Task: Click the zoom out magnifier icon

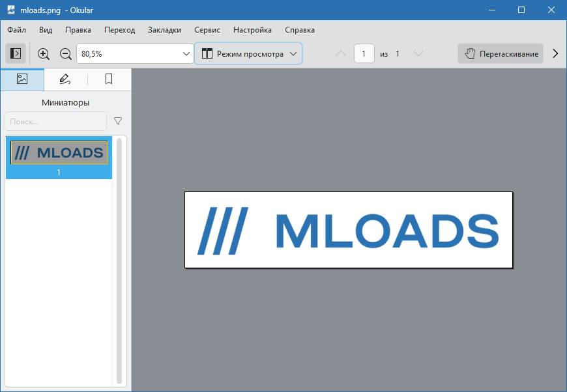Action: 65,53
